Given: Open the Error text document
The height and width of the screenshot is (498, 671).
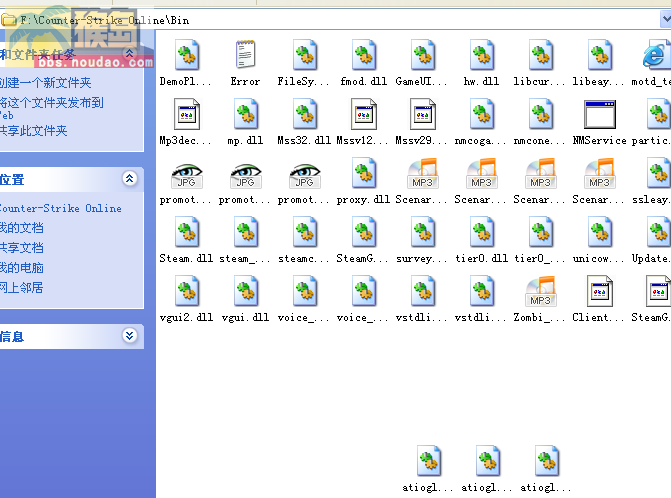Looking at the screenshot, I should [245, 55].
